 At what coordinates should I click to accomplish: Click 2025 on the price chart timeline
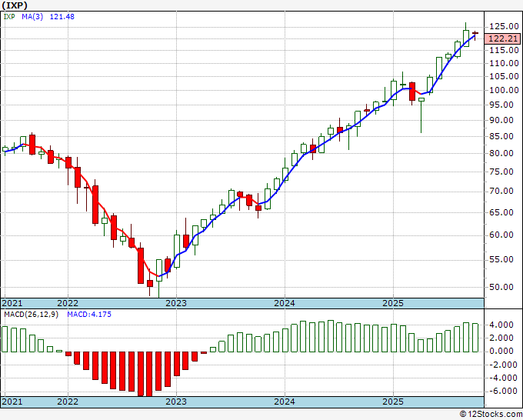[393, 303]
